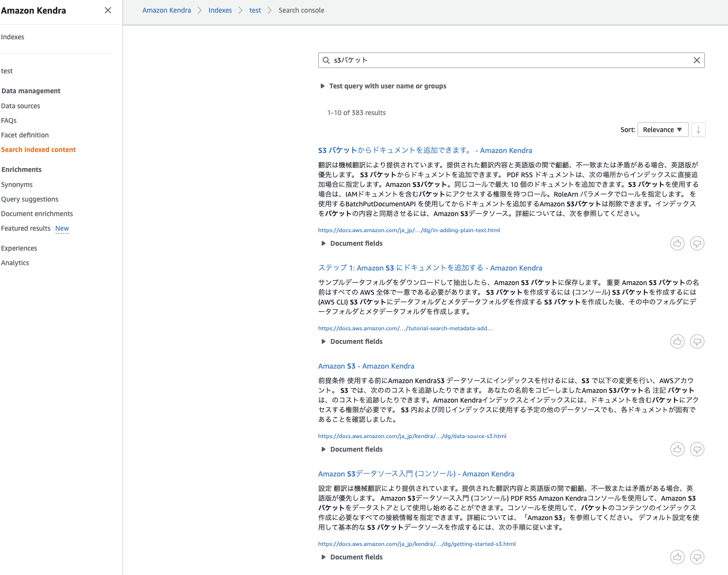
Task: Open the Amazon S3 - Amazon Kendra result
Action: pyautogui.click(x=366, y=366)
